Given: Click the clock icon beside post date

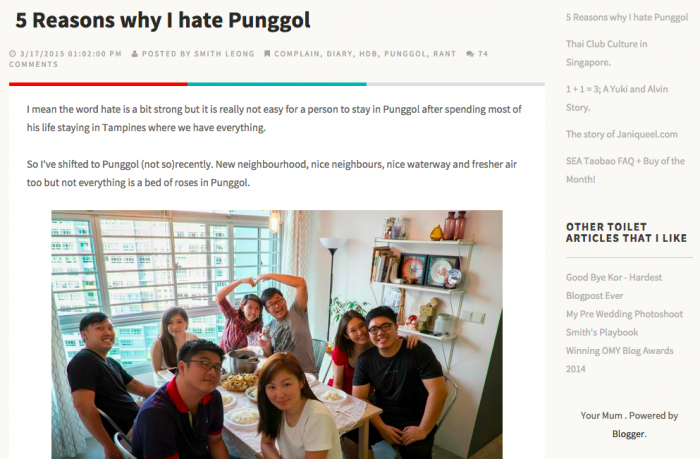Looking at the screenshot, I should [12, 54].
